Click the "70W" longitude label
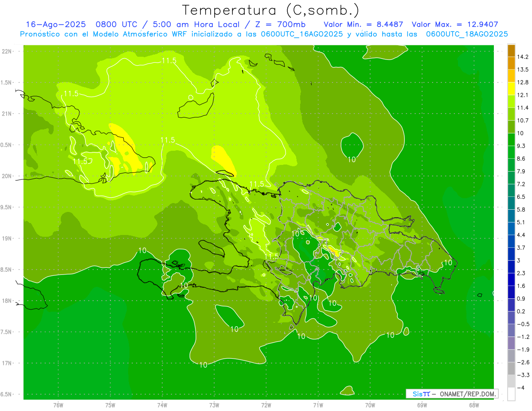532x411 pixels. coord(370,405)
